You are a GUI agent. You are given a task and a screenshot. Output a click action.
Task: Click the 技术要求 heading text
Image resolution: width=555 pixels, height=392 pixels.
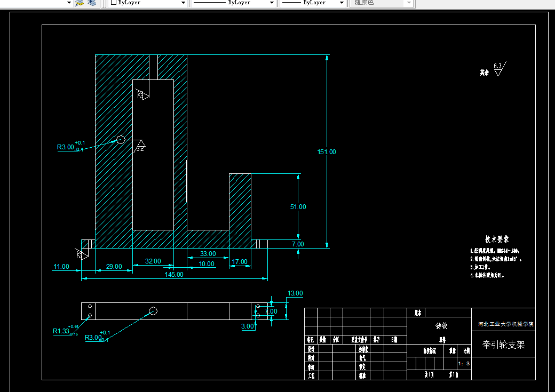pos(497,239)
